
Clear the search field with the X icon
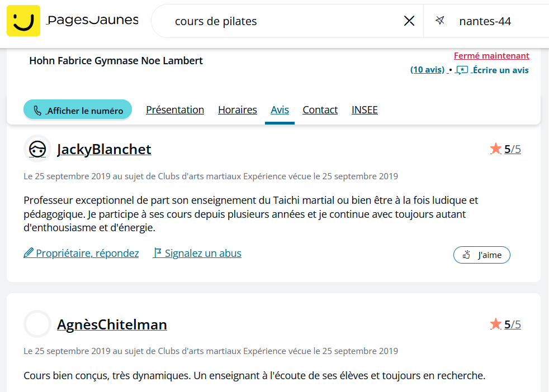pyautogui.click(x=409, y=21)
